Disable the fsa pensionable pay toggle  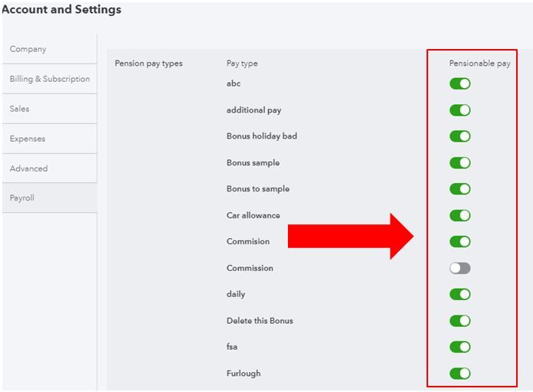click(460, 347)
